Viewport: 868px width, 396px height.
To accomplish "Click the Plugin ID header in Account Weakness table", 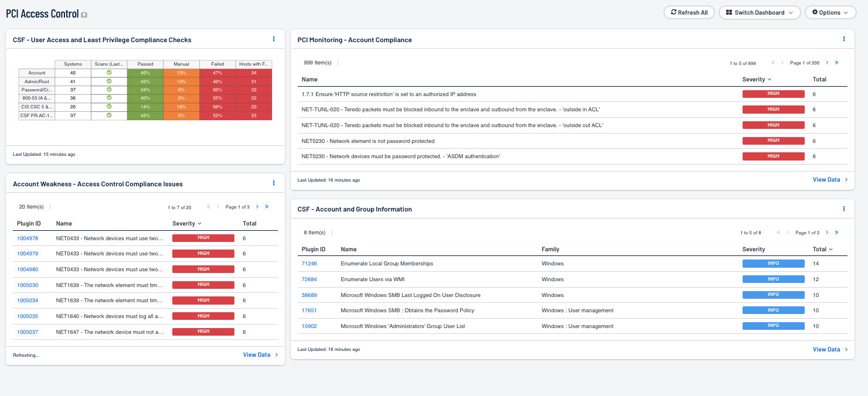I will [x=29, y=223].
